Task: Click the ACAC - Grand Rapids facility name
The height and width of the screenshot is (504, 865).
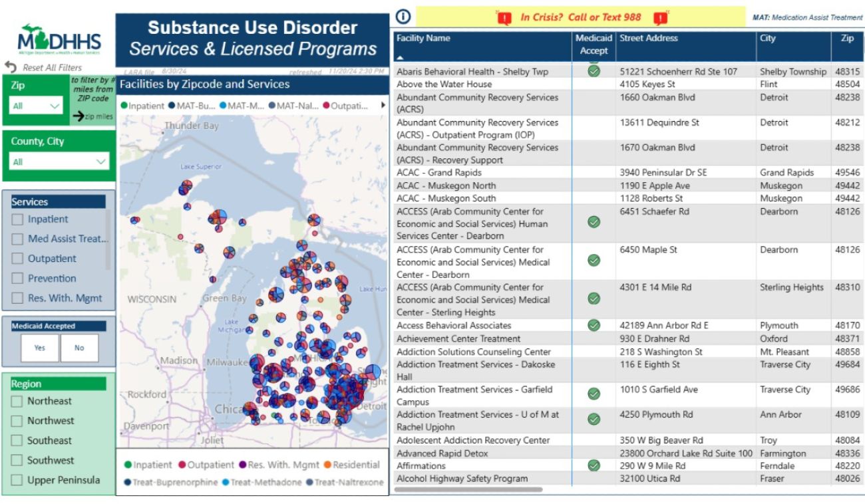Action: click(439, 173)
